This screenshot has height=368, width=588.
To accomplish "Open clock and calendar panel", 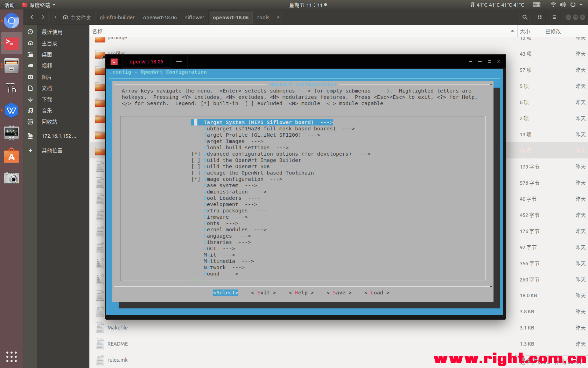I will coord(308,5).
